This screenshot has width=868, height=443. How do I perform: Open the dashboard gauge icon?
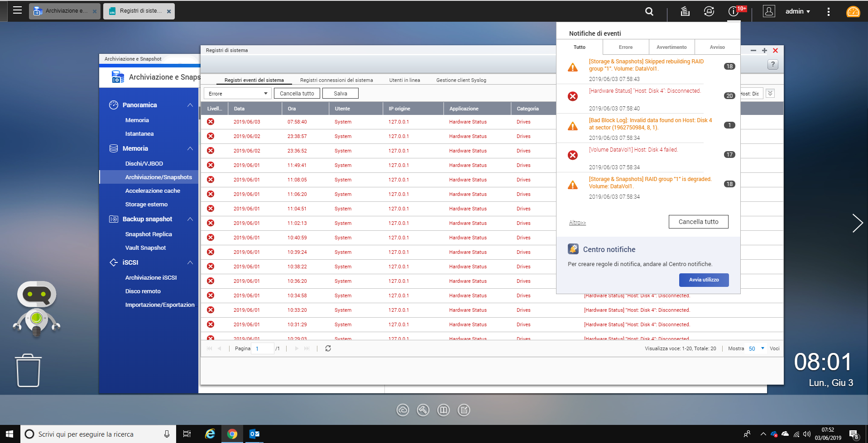click(853, 12)
